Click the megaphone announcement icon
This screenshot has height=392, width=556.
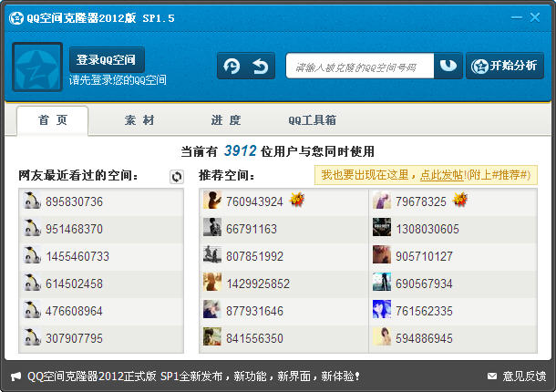[16, 376]
